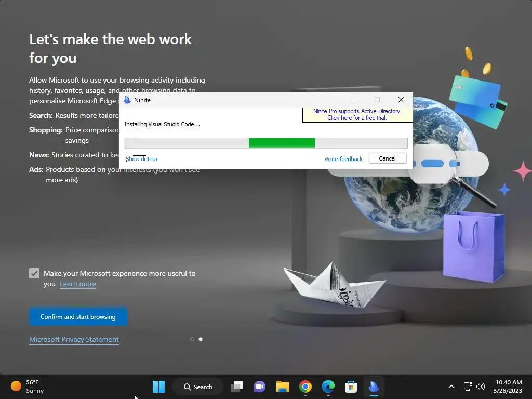Launch Teams Chat from the taskbar
The image size is (532, 399).
click(260, 387)
